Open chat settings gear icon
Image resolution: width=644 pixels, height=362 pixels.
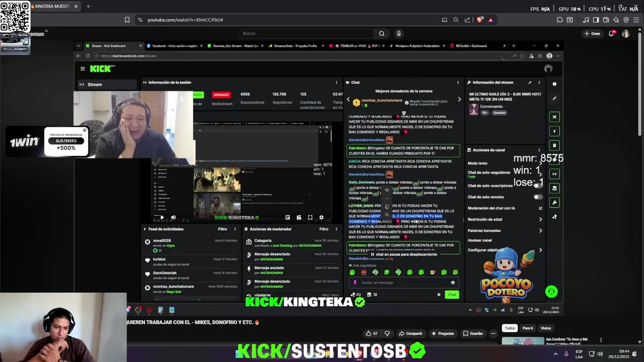(x=439, y=295)
